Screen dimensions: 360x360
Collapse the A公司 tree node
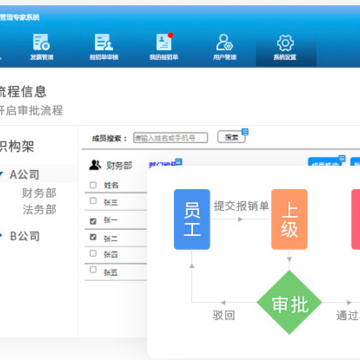click(2, 174)
